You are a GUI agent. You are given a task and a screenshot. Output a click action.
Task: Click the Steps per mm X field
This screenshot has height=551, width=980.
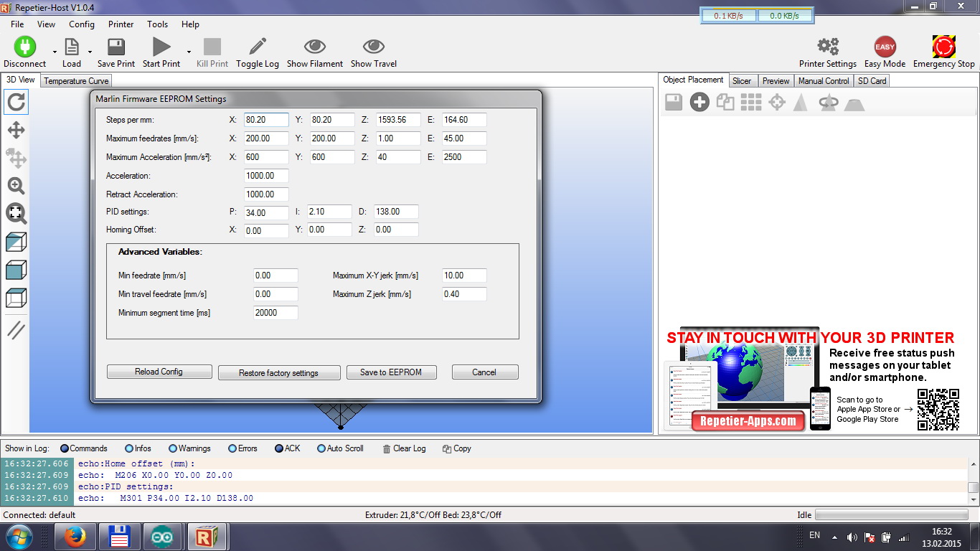[266, 120]
